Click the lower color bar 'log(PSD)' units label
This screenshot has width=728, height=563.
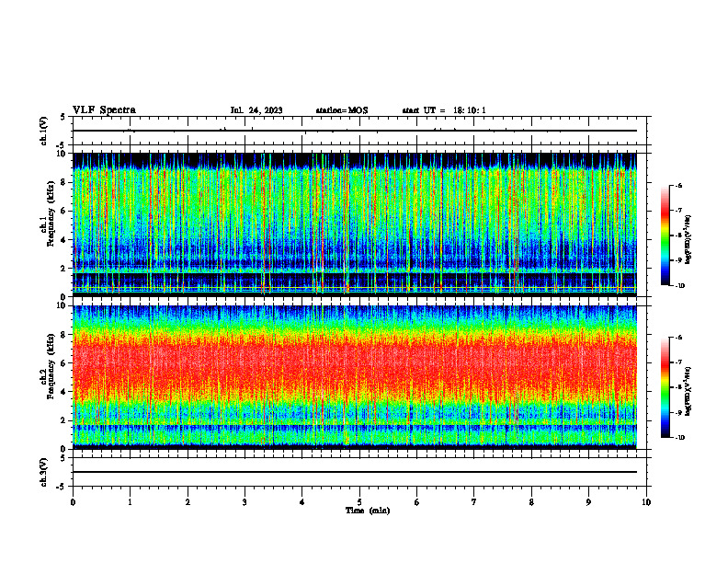(x=688, y=392)
